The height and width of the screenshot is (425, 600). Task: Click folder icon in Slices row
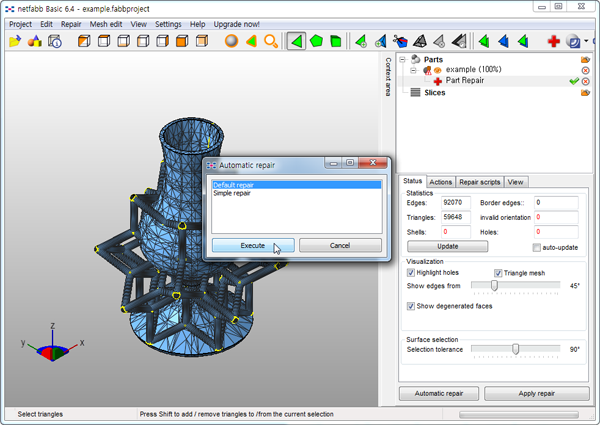click(585, 93)
